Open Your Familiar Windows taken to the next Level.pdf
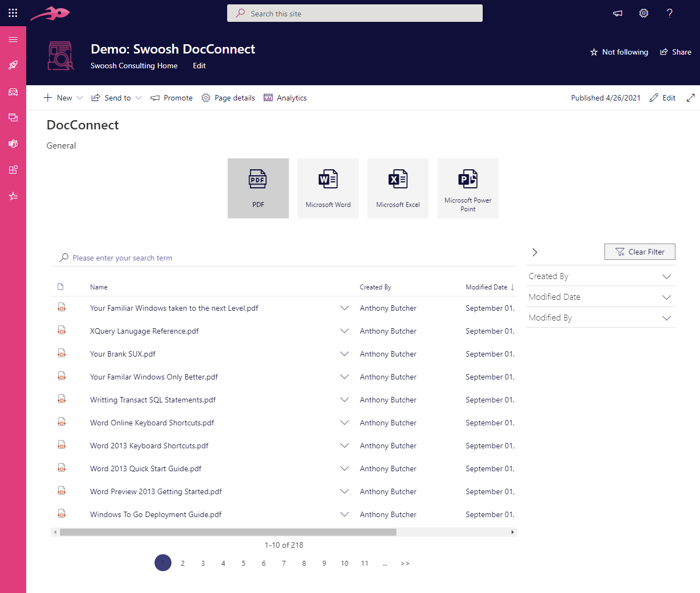Image resolution: width=700 pixels, height=593 pixels. (x=174, y=308)
